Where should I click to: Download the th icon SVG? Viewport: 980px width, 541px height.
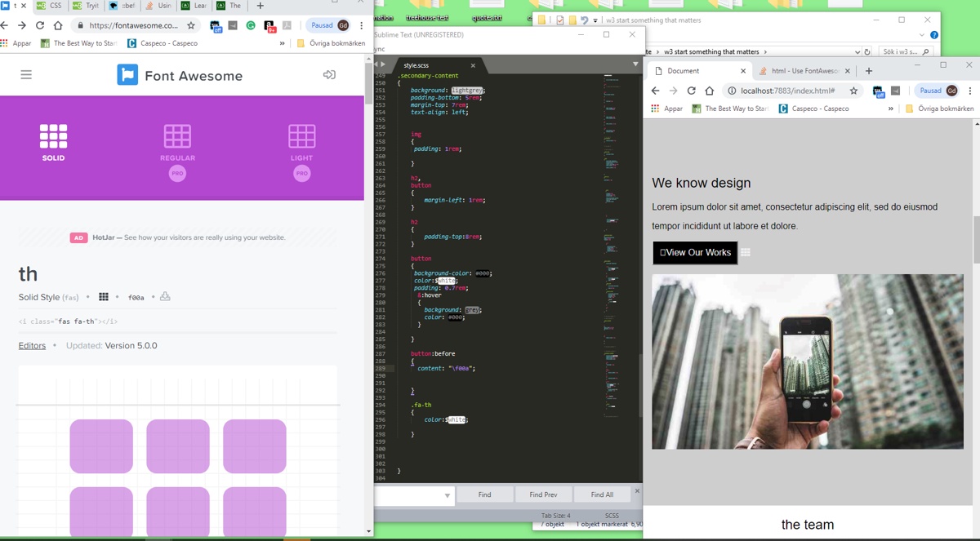pos(165,296)
